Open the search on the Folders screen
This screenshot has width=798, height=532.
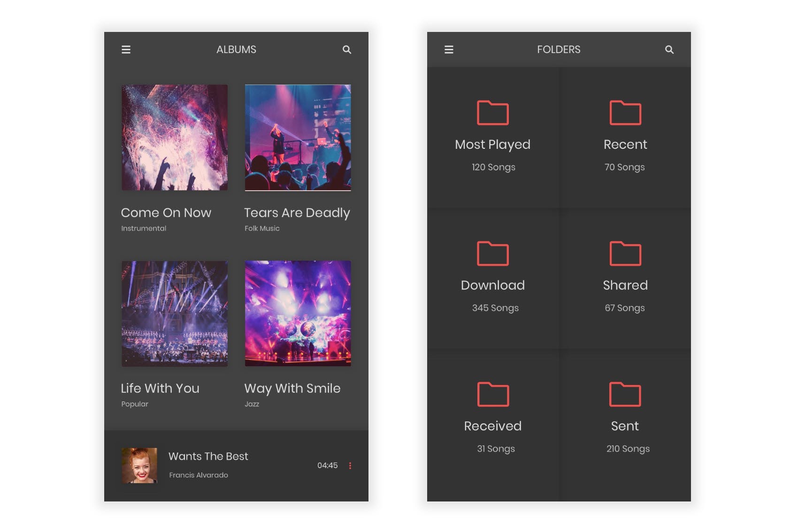point(669,49)
